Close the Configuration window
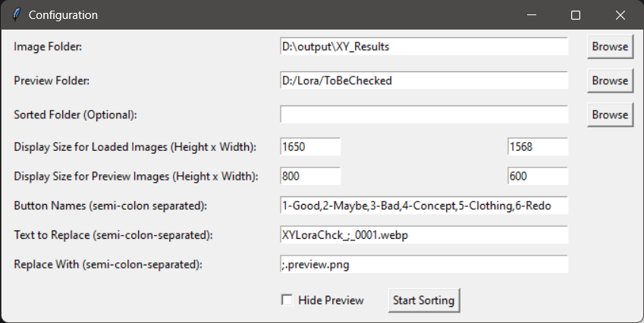Image resolution: width=644 pixels, height=323 pixels. coord(620,14)
